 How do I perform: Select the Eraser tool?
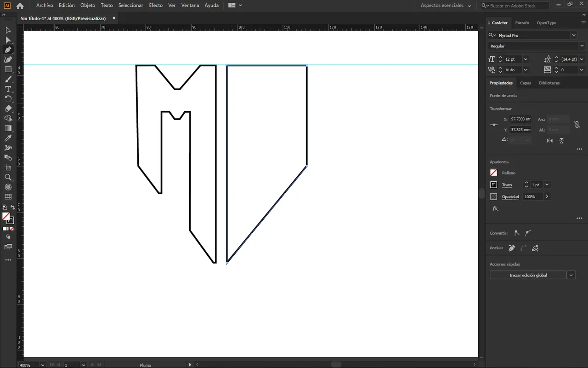click(8, 109)
